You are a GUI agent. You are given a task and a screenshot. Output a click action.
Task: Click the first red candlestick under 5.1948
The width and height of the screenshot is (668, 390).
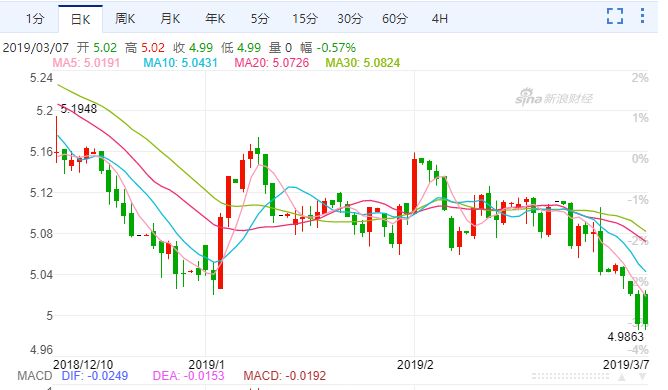point(57,139)
